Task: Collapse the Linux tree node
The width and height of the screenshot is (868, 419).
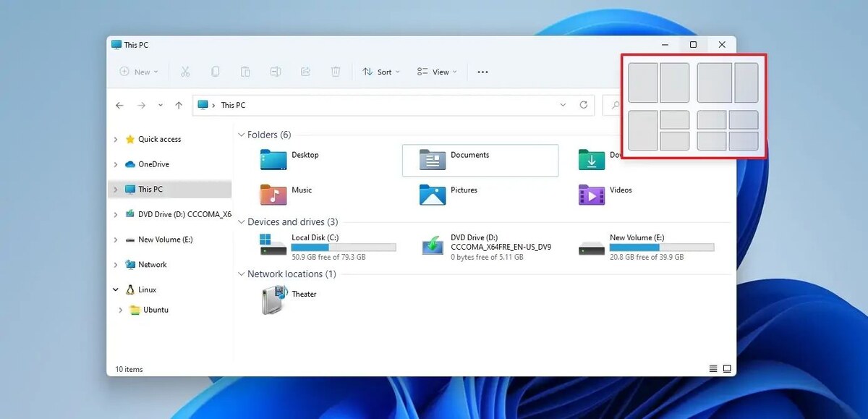Action: (x=116, y=289)
